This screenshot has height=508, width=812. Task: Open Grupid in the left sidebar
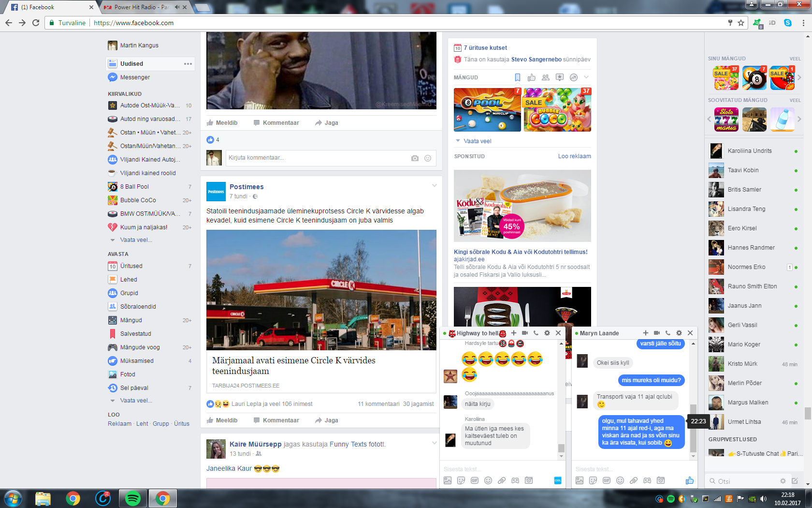[x=129, y=293]
